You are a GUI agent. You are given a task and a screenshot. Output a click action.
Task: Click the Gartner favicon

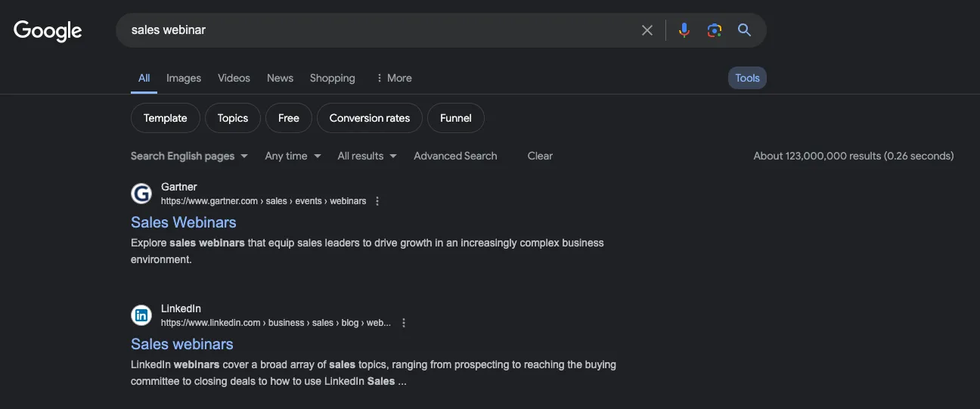click(141, 194)
